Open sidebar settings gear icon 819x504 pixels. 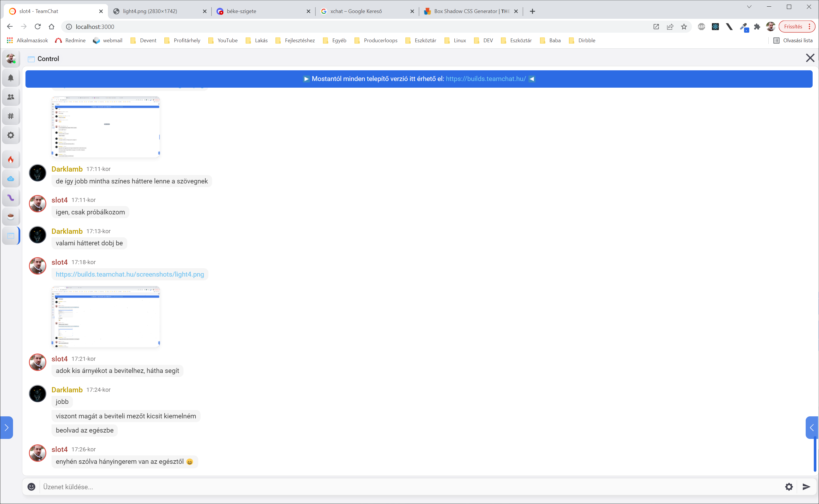[11, 135]
